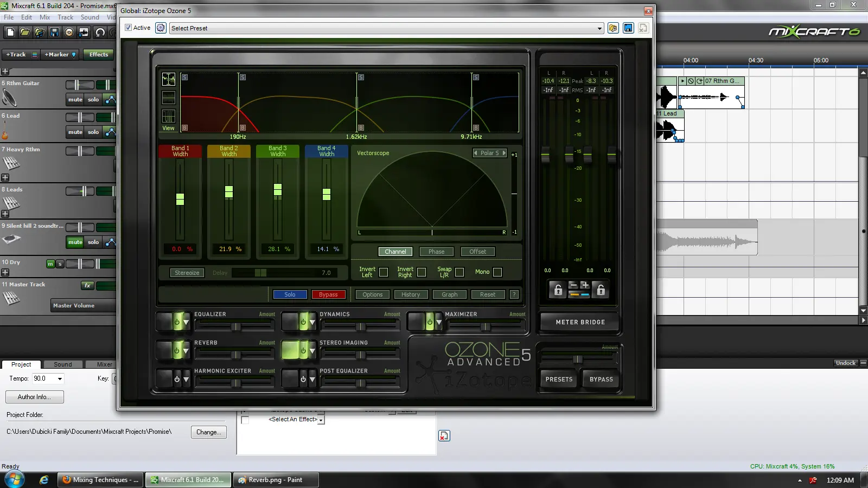Toggle the Reverb module power button

[x=176, y=351]
